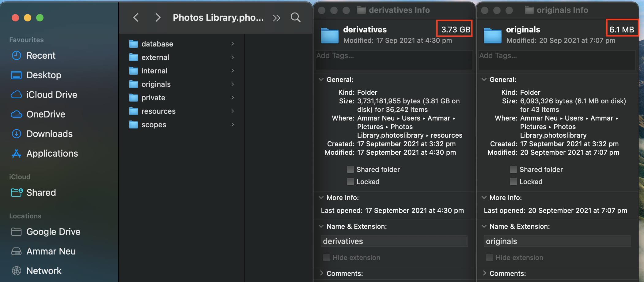Open Downloads from the sidebar
The width and height of the screenshot is (644, 282).
49,134
